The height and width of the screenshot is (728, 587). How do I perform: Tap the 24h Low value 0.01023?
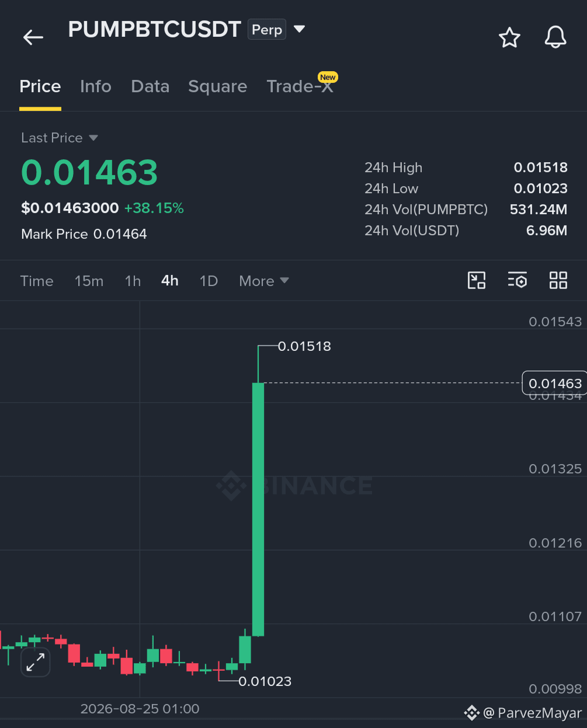point(541,189)
